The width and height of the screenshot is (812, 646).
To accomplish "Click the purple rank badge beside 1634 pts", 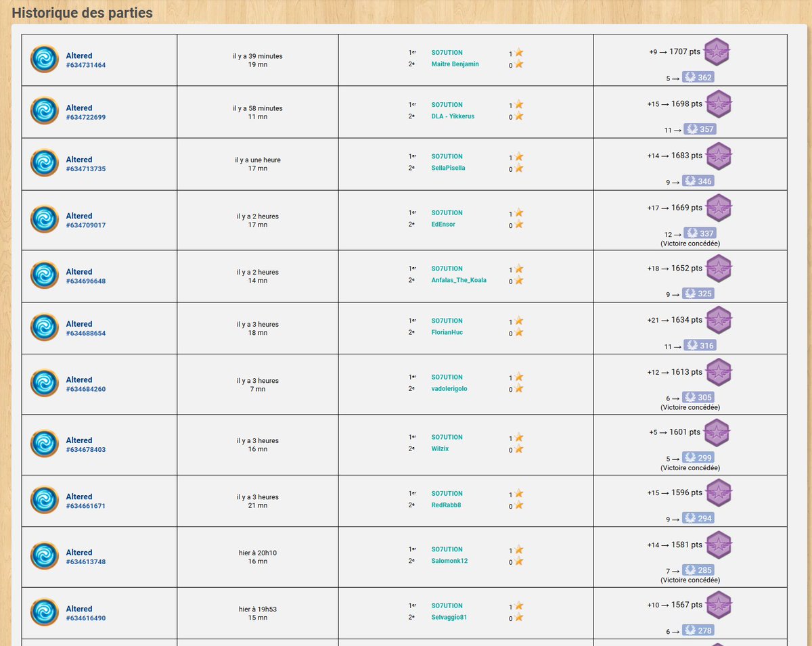I will click(719, 321).
